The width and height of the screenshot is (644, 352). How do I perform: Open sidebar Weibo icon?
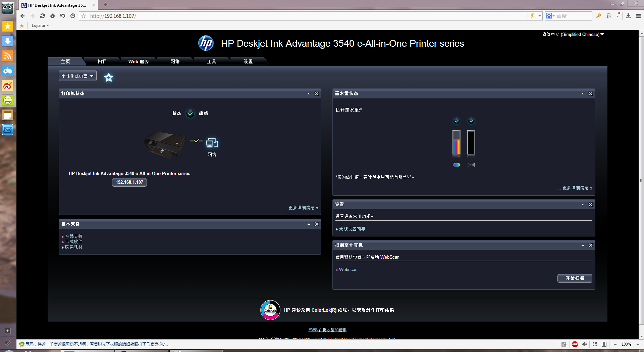tap(8, 85)
